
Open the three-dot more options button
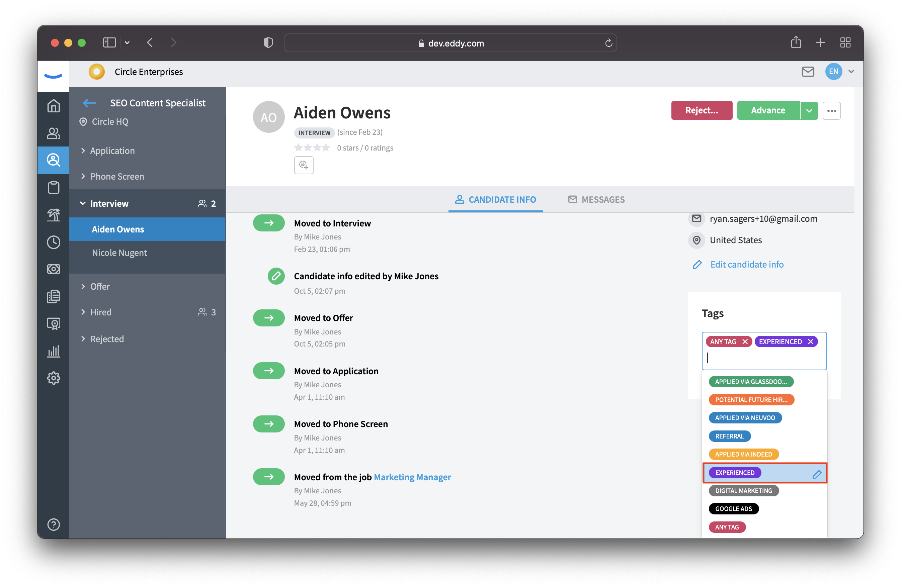click(x=831, y=110)
